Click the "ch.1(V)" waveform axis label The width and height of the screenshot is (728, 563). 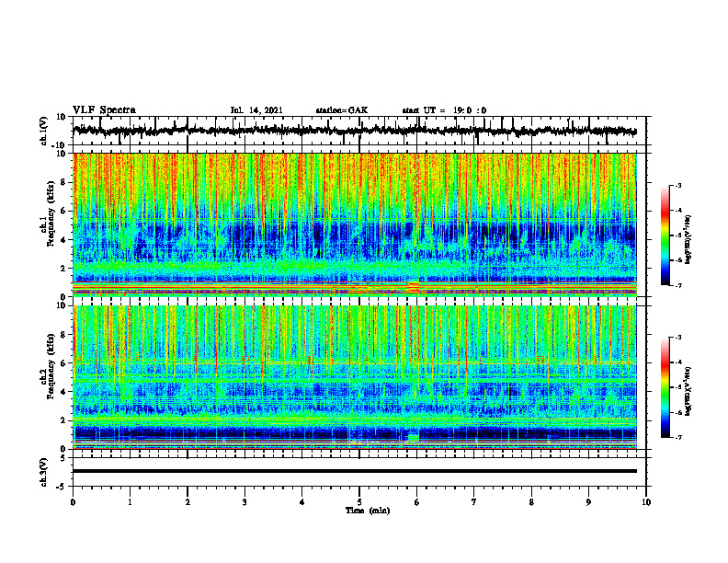[x=44, y=131]
